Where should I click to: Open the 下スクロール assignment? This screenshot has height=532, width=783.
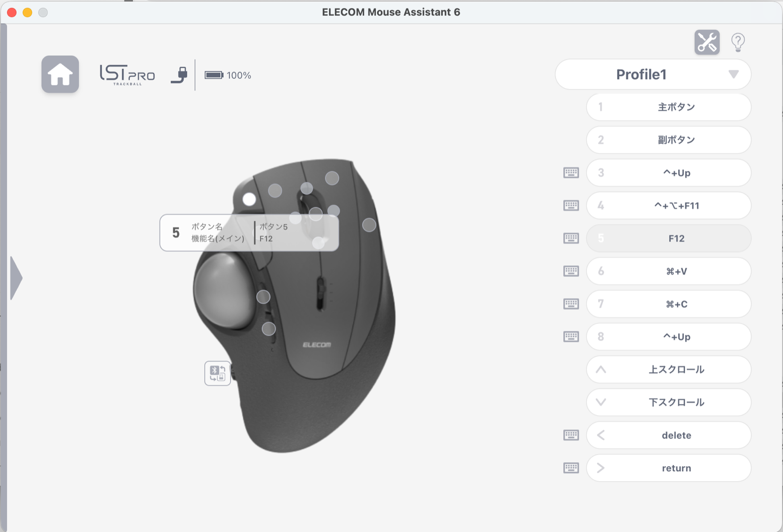tap(668, 402)
